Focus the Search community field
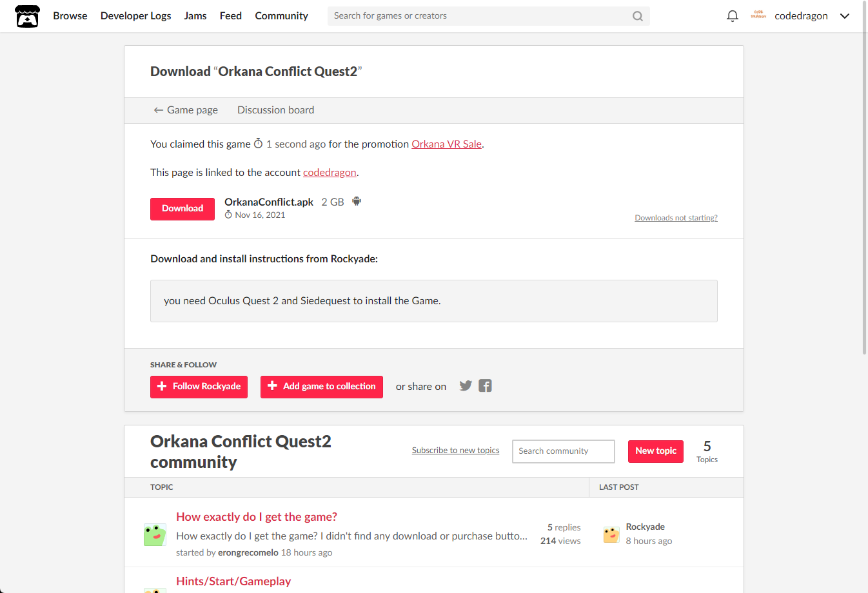This screenshot has width=868, height=593. (564, 451)
